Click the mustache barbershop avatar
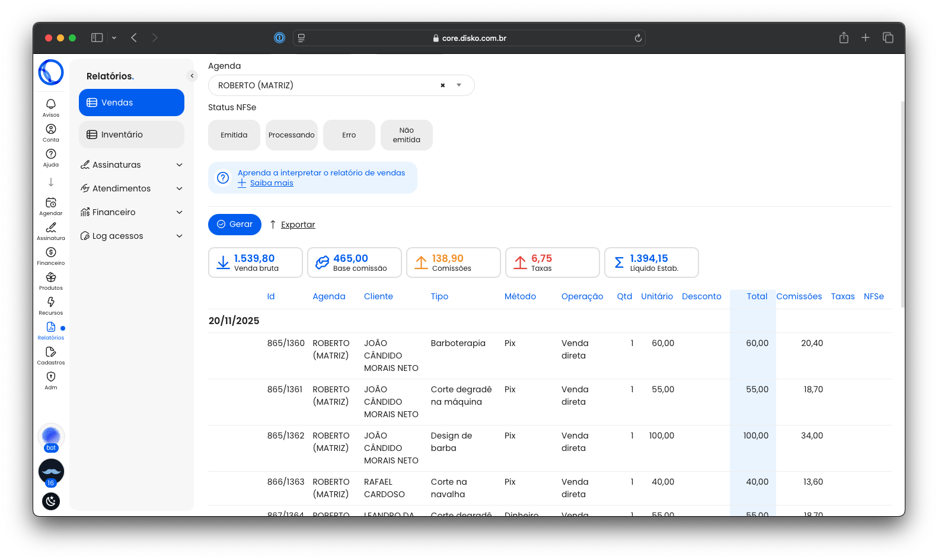This screenshot has width=938, height=560. 51,472
